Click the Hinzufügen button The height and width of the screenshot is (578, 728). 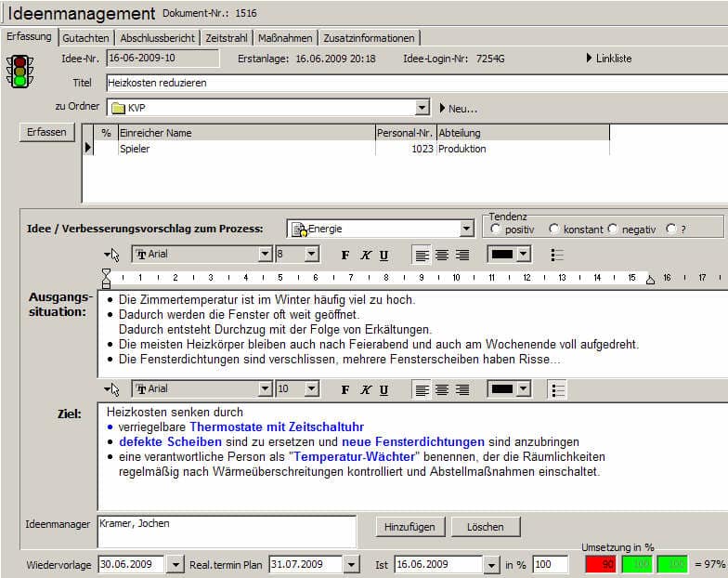tap(409, 527)
